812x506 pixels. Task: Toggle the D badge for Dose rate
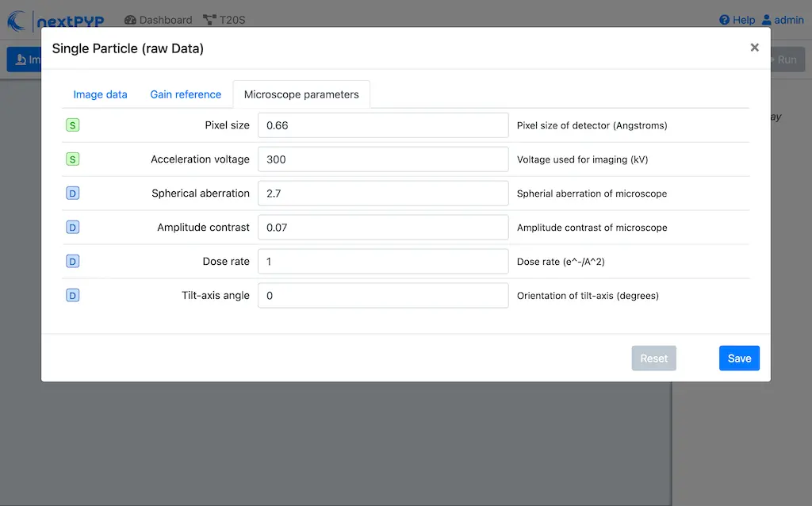[72, 260]
